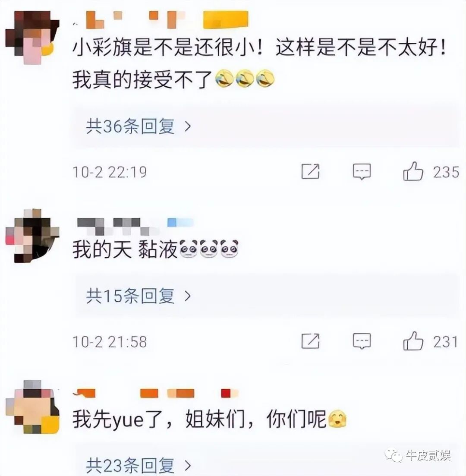Open the third commenter's blurred username
The height and width of the screenshot is (476, 466).
[156, 393]
